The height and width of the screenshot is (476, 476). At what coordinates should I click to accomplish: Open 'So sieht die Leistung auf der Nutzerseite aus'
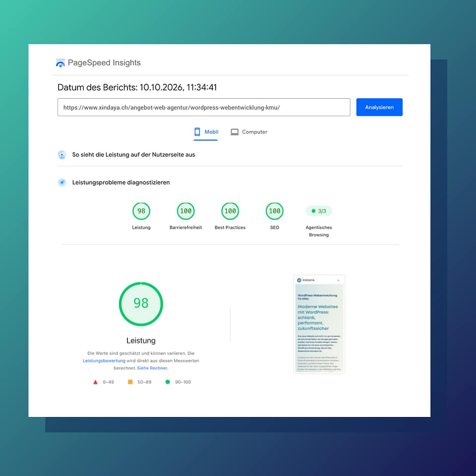tap(133, 155)
